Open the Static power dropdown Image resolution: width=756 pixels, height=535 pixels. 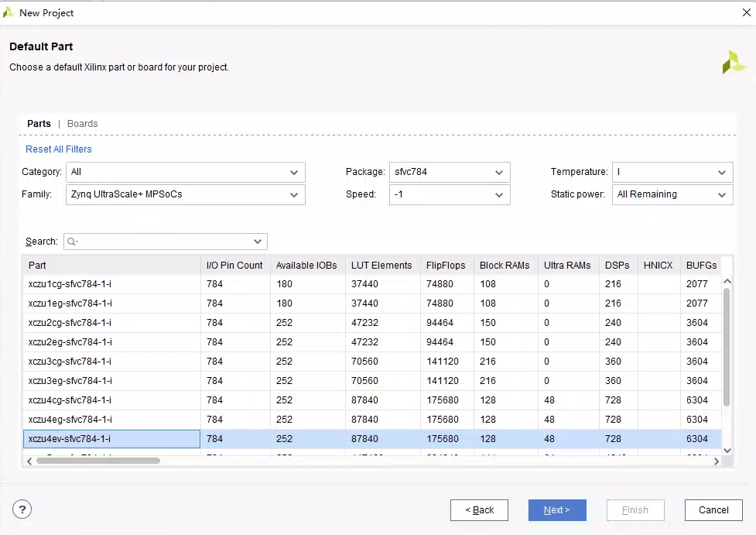[672, 194]
